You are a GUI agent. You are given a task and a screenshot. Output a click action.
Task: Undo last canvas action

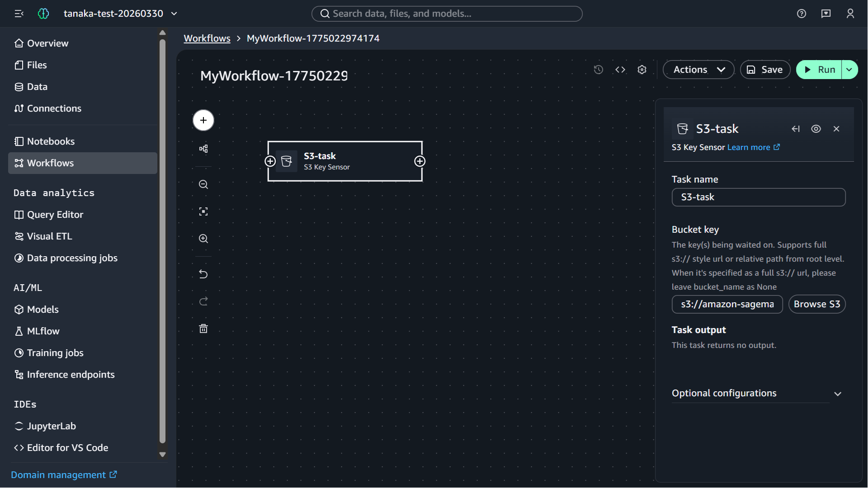(203, 274)
